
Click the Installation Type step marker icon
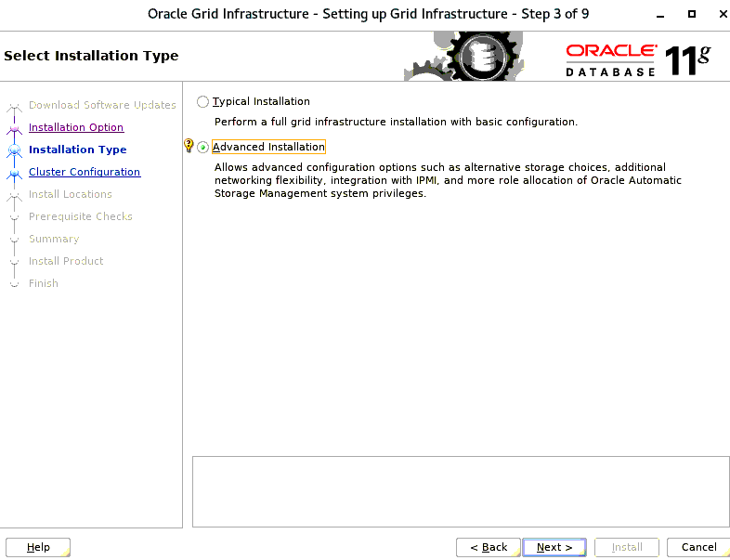(14, 150)
